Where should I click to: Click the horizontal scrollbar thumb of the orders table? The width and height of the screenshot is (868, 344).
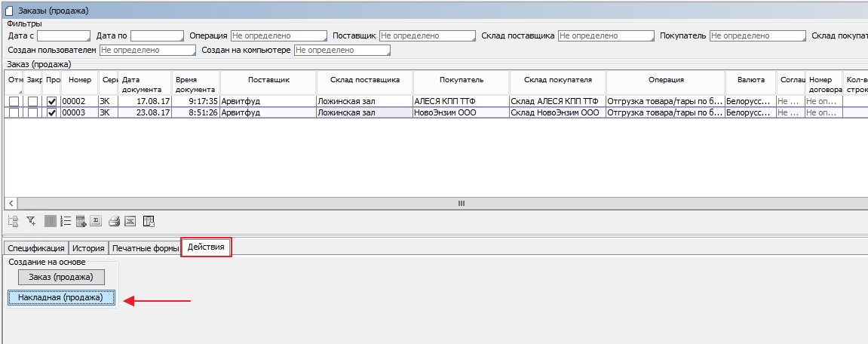(462, 204)
